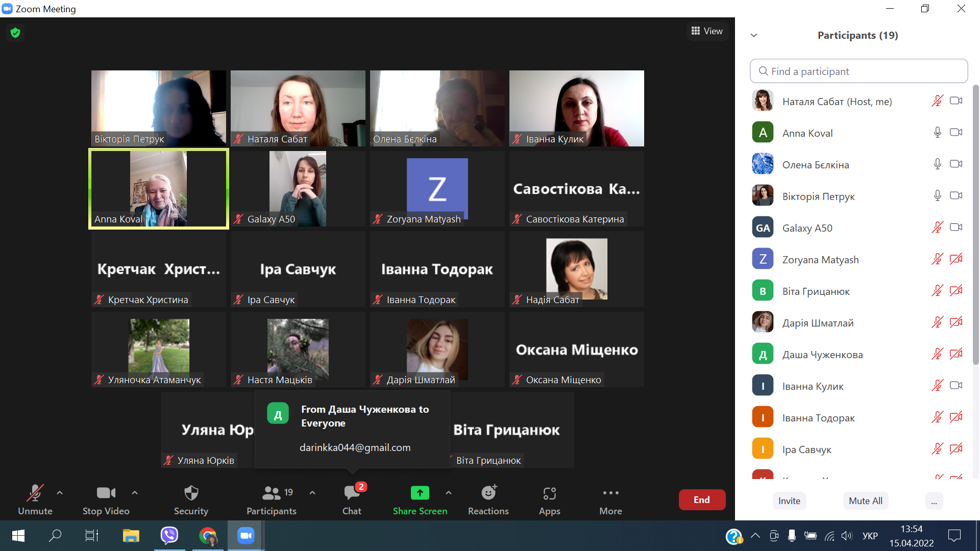Expand audio options arrow beside Unmute
The width and height of the screenshot is (980, 551).
[60, 493]
